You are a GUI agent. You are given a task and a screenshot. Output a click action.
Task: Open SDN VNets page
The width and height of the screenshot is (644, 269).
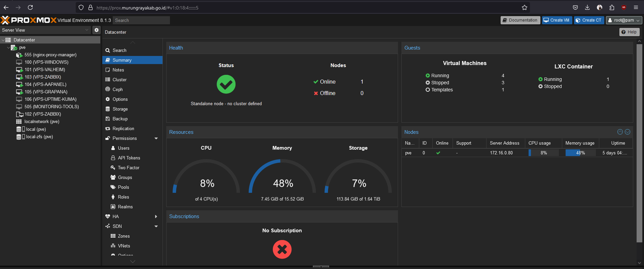click(132, 246)
